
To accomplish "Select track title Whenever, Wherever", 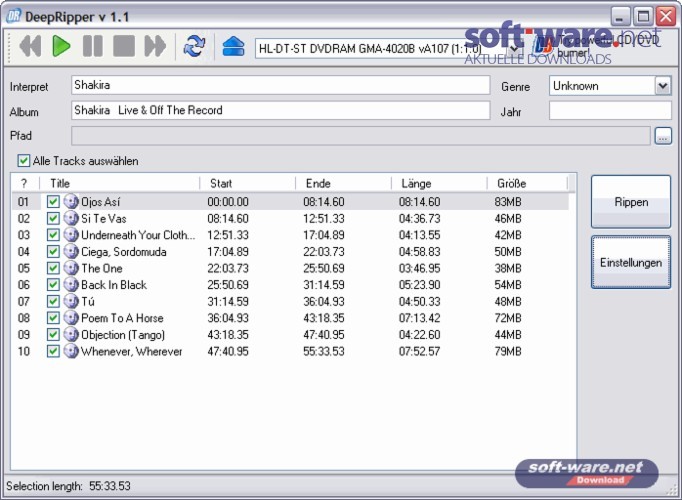I will 132,351.
